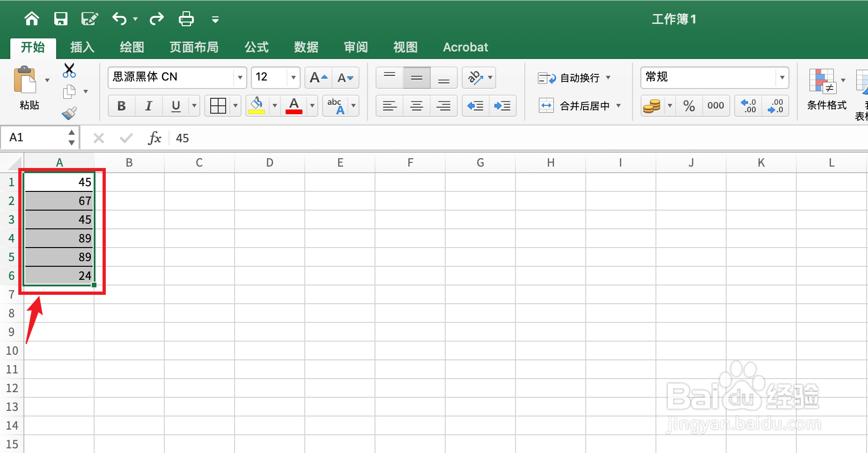868x453 pixels.
Task: Open 条件格式 conditional formatting
Action: 826,91
